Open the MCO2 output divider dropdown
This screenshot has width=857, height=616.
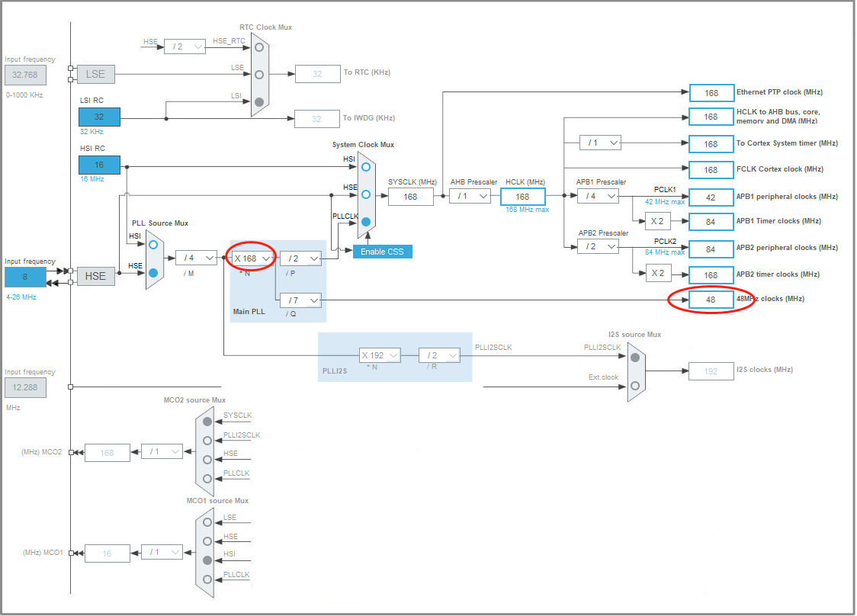tap(162, 452)
